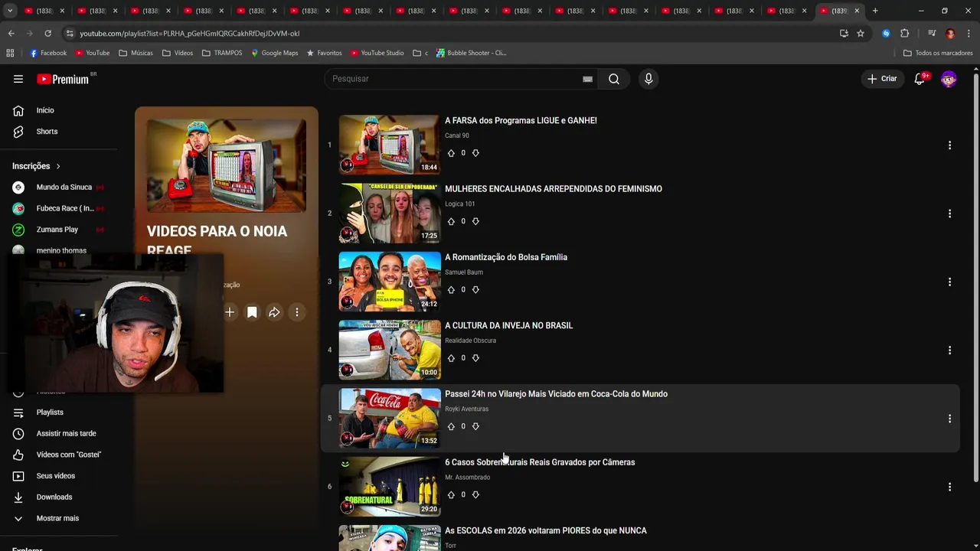Start voice search with microphone icon
Viewport: 980px width, 551px height.
click(x=648, y=79)
